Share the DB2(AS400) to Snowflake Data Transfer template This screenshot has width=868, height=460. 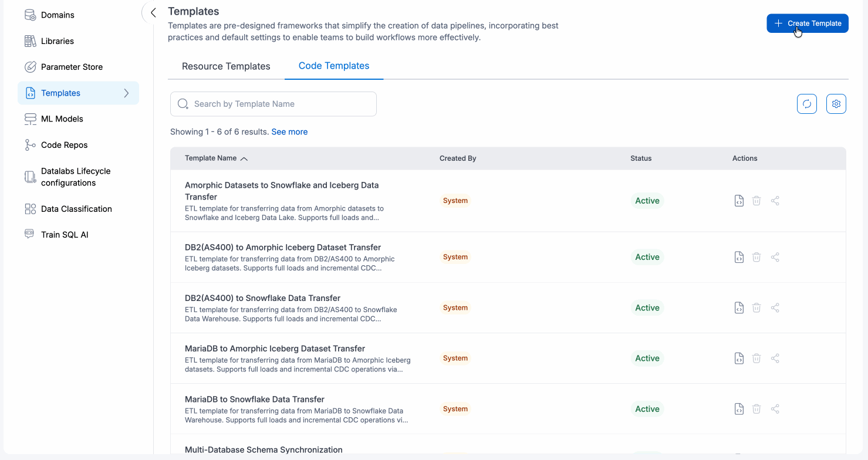[775, 307]
